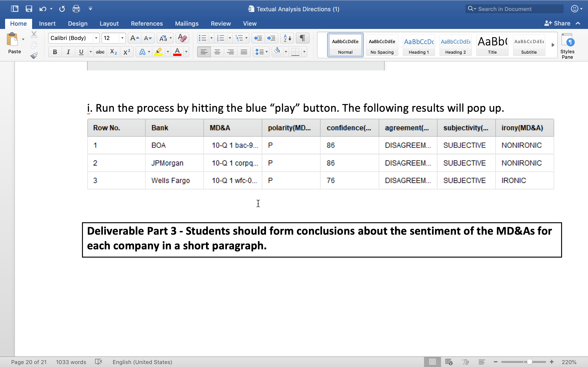Open the Review ribbon tab

[220, 24]
